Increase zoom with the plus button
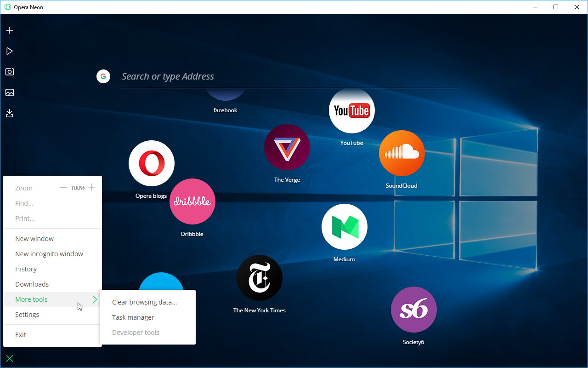The image size is (588, 368). (92, 187)
